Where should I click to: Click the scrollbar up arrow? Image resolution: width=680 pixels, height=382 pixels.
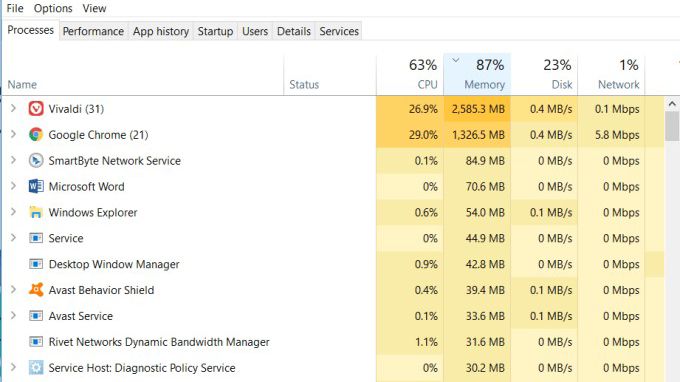(672, 104)
